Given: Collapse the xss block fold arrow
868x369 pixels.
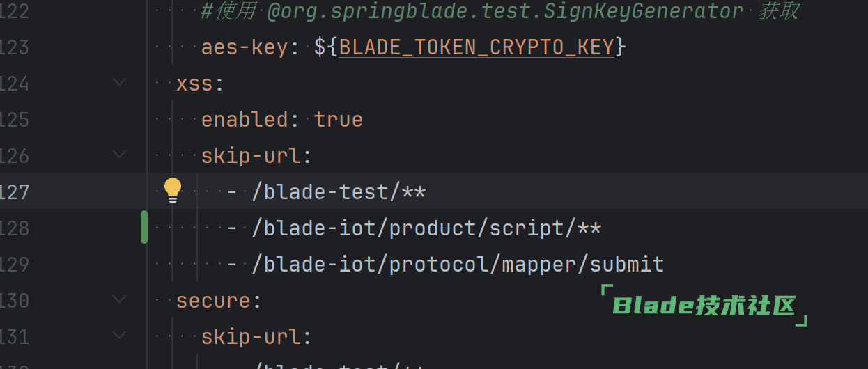Looking at the screenshot, I should [120, 83].
